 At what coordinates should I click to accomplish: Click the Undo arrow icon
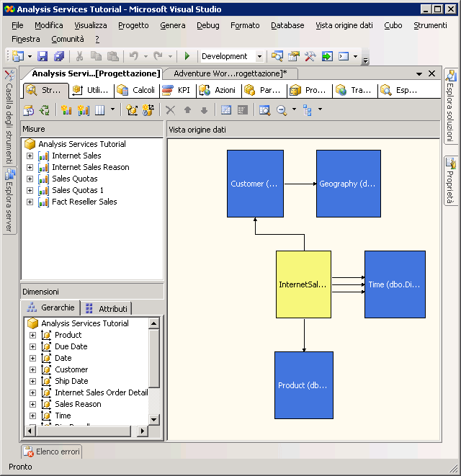pos(134,56)
